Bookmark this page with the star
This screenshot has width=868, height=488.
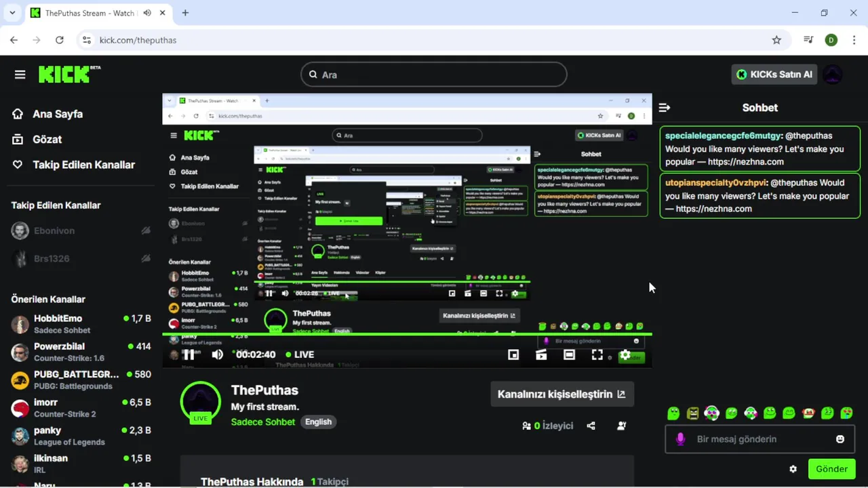pos(776,40)
